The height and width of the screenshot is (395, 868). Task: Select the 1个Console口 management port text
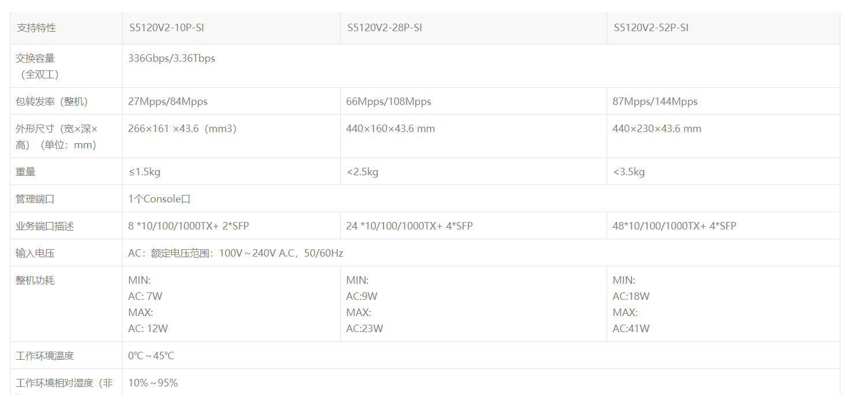[159, 199]
